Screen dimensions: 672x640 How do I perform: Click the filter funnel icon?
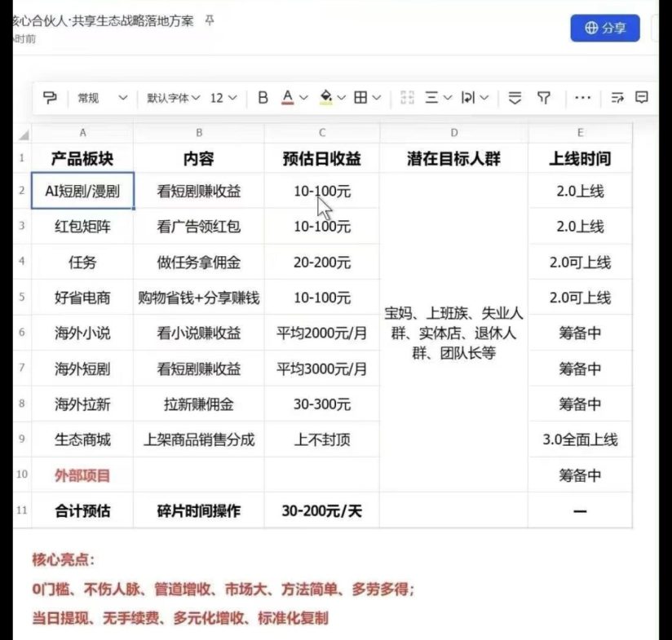[x=544, y=98]
